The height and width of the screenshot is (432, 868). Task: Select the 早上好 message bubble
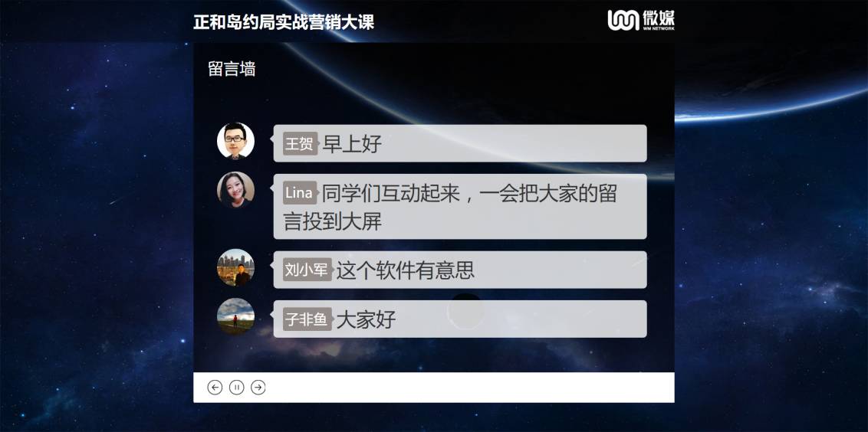tap(460, 143)
